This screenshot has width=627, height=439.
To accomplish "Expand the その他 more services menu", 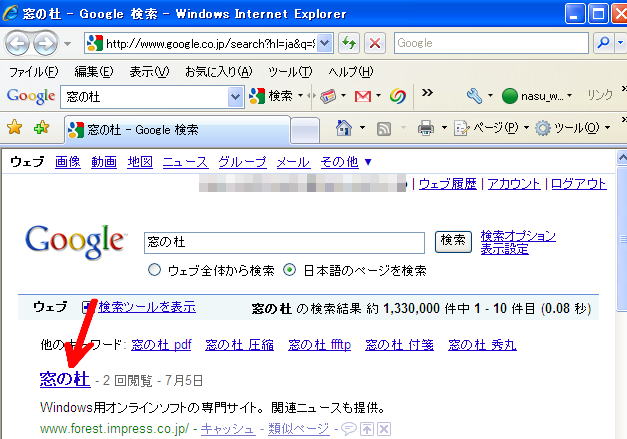I will tap(346, 162).
